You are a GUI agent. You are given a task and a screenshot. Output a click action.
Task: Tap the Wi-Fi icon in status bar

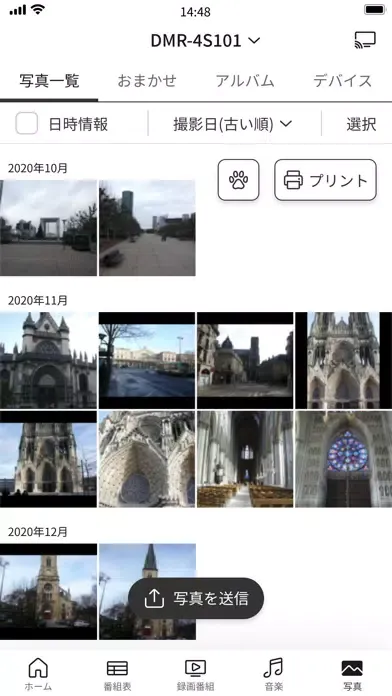tap(39, 9)
